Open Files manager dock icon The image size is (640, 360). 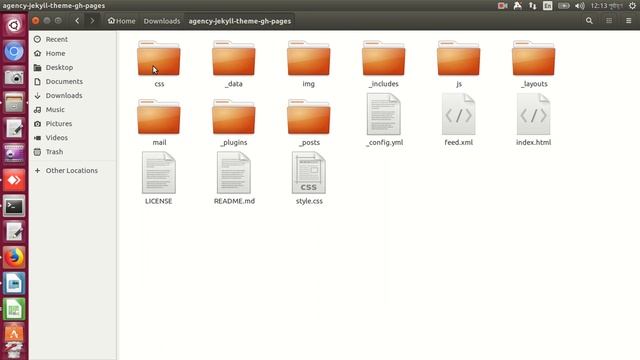coord(14,103)
